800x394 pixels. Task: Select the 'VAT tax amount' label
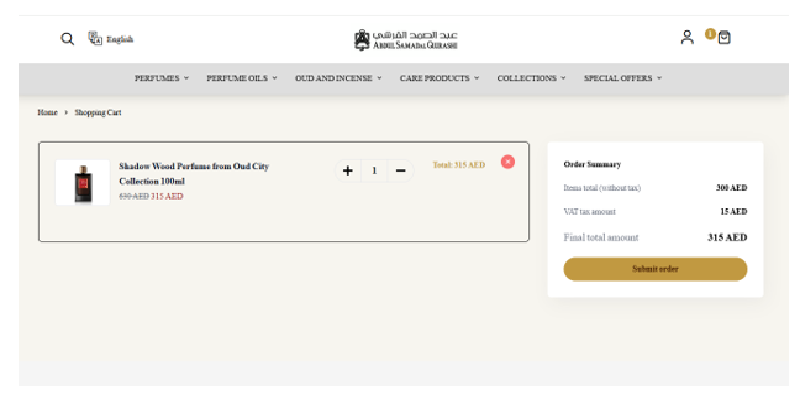pos(589,211)
